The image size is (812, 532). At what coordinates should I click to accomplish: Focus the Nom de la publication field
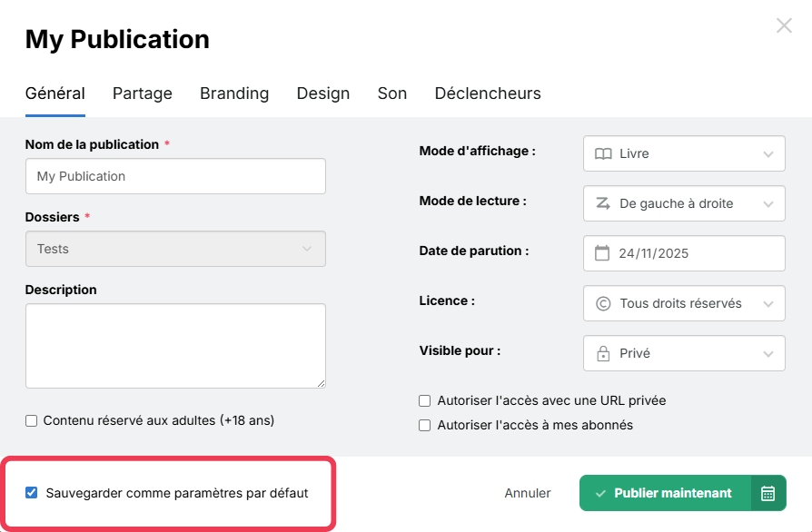175,176
